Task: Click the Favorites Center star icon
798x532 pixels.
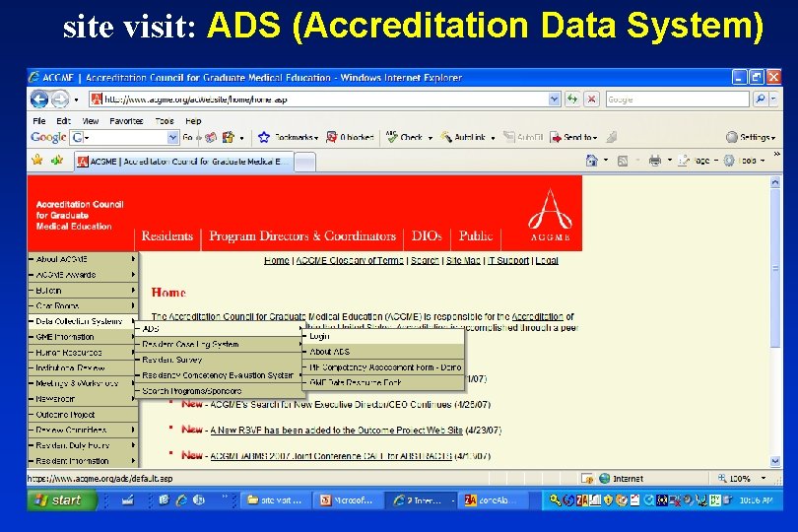Action: click(x=37, y=161)
